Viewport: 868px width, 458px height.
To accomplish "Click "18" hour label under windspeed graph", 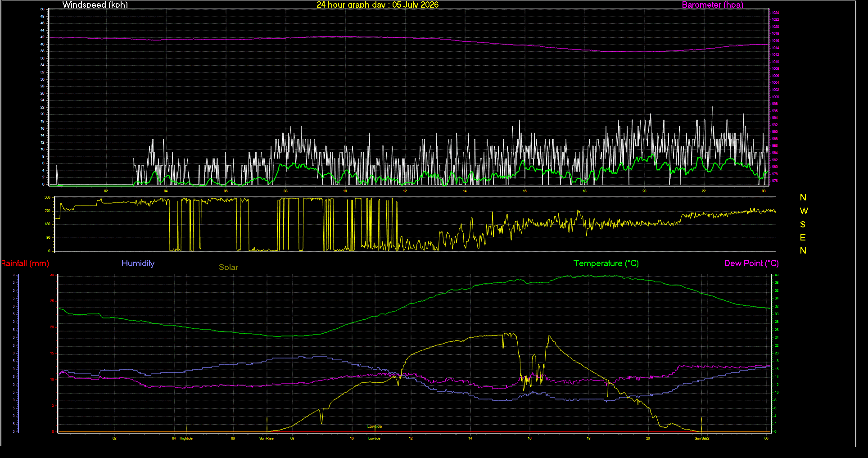I will (584, 191).
